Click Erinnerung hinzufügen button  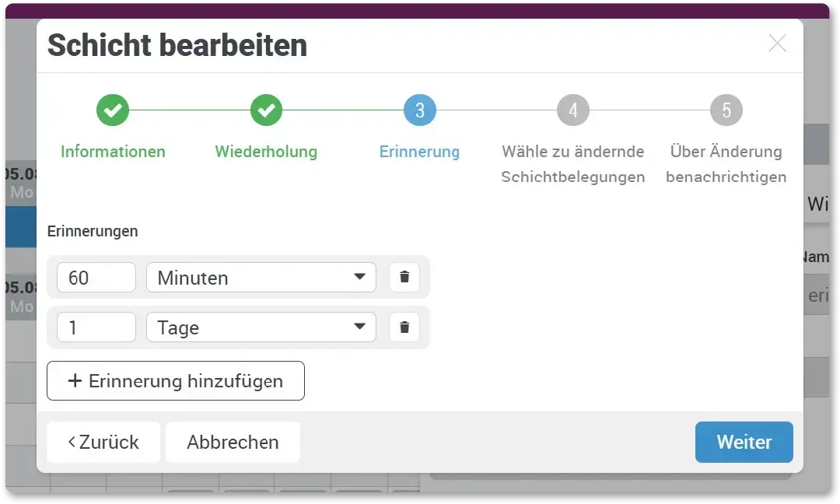click(x=176, y=381)
